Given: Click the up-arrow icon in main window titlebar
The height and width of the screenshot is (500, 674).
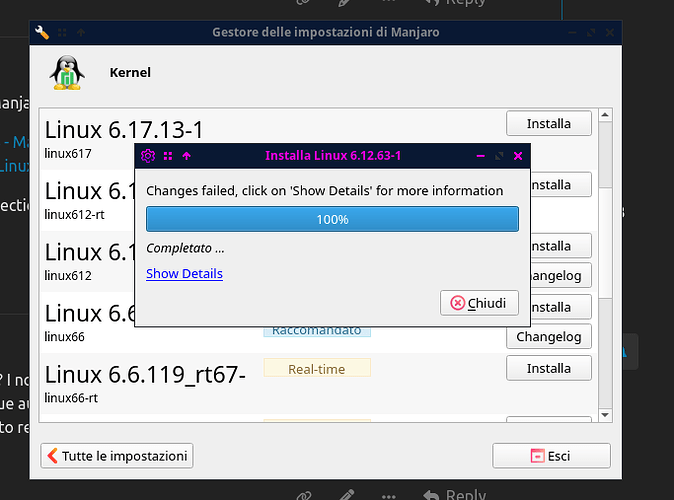Looking at the screenshot, I should coord(81,33).
